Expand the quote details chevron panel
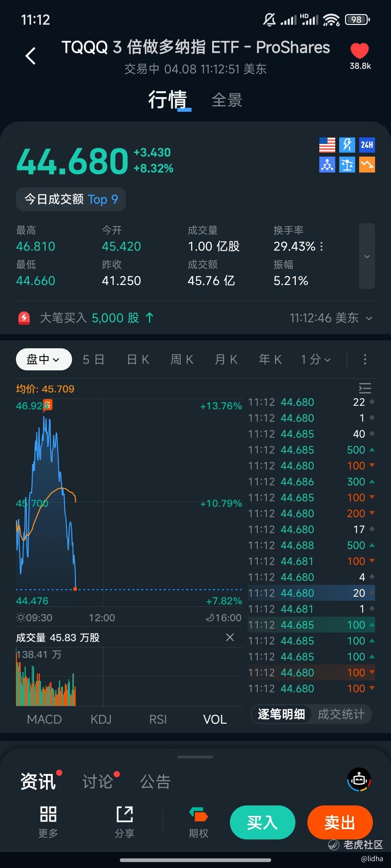391x868 pixels. (367, 256)
